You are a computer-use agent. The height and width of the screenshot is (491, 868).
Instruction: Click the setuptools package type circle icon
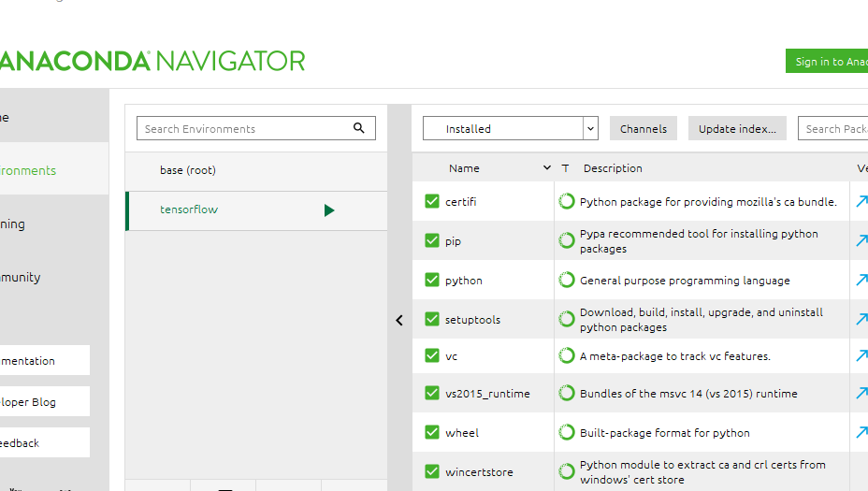[566, 320]
